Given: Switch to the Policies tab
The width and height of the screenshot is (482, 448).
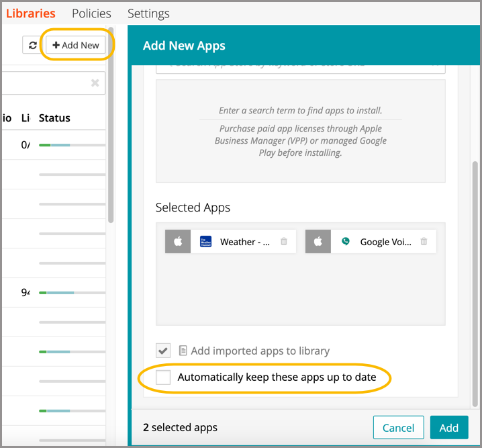Looking at the screenshot, I should coord(91,13).
